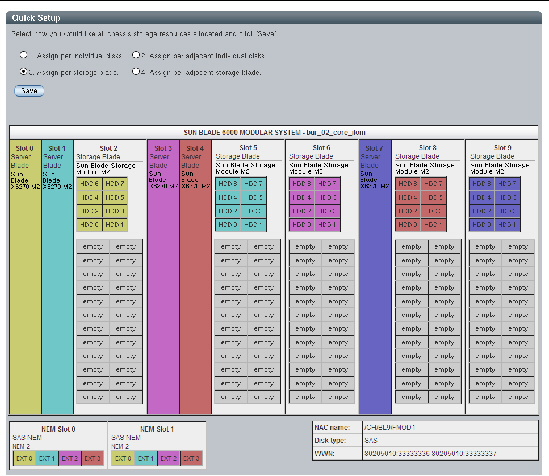The image size is (549, 476).
Task: Click the Quick Setup header
Action: tap(274, 18)
